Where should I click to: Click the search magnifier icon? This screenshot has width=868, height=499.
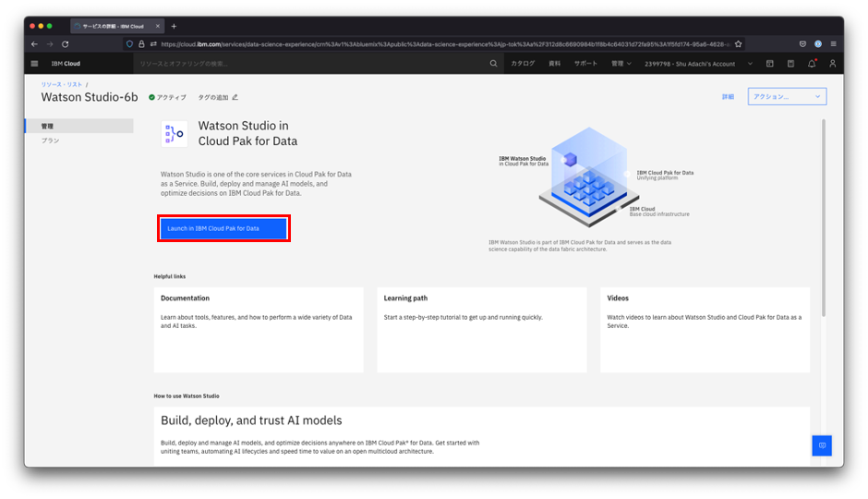tap(493, 64)
